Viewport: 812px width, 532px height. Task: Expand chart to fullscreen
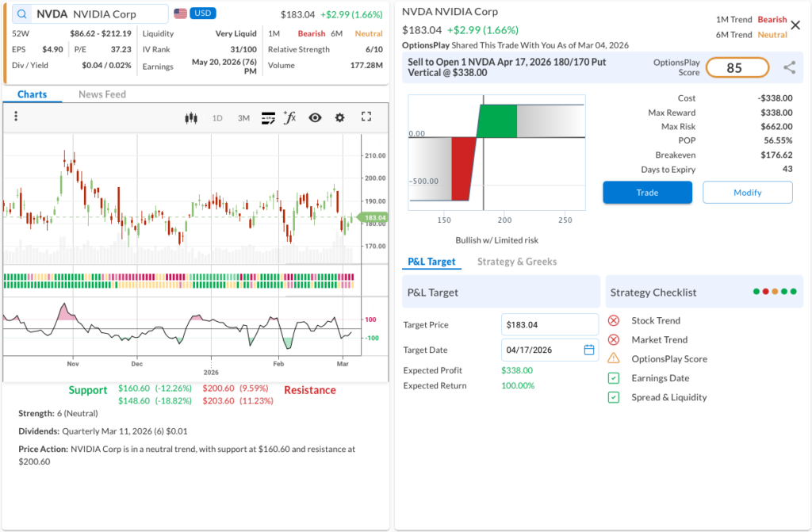click(366, 117)
